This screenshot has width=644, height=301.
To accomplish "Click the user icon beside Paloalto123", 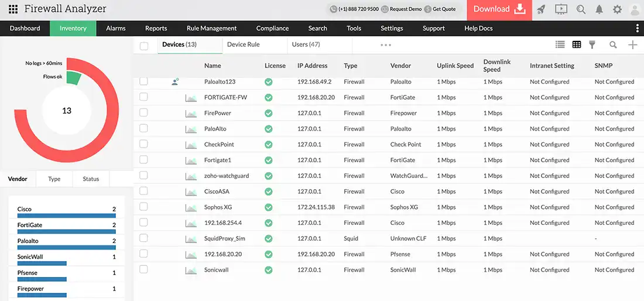I will 175,82.
